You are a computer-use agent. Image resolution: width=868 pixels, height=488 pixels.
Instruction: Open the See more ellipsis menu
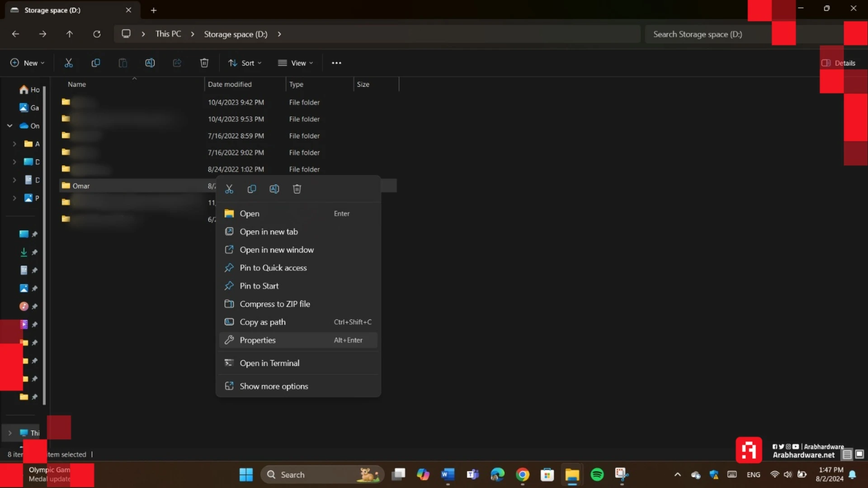click(336, 63)
